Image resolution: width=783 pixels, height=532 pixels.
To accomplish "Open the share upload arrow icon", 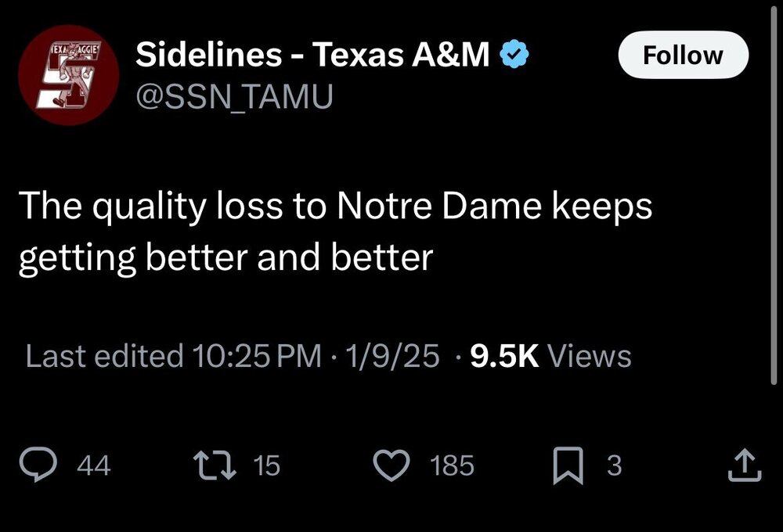I will click(745, 465).
